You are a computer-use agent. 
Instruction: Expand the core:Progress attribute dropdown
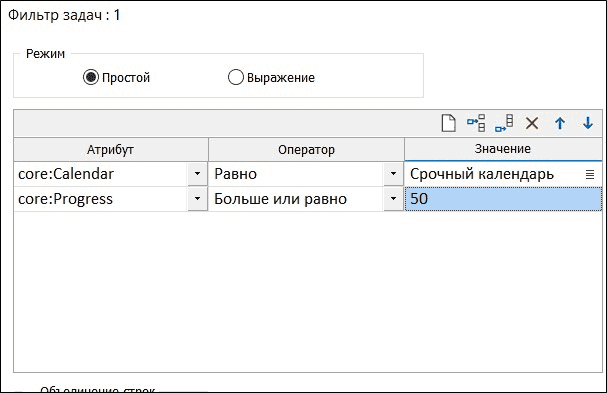tap(197, 199)
